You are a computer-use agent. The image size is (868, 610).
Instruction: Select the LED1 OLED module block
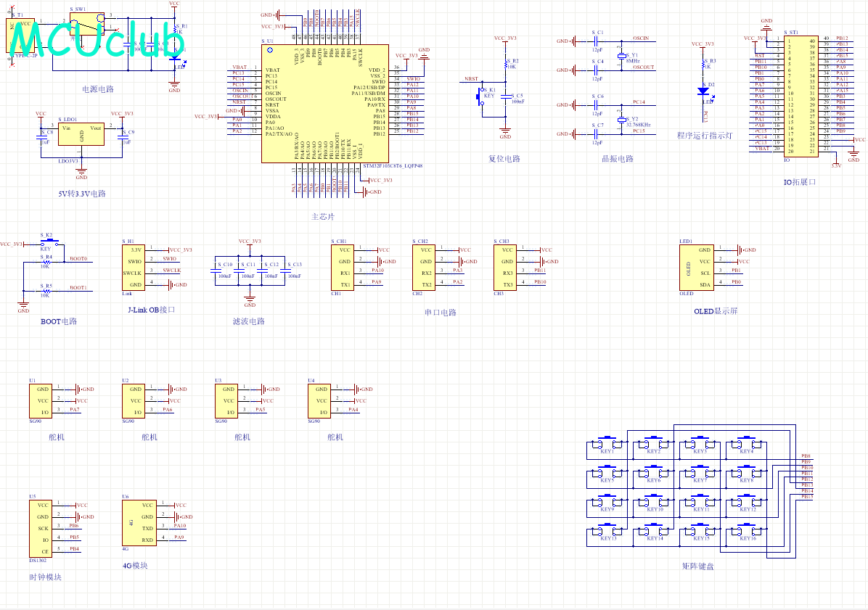click(x=697, y=268)
